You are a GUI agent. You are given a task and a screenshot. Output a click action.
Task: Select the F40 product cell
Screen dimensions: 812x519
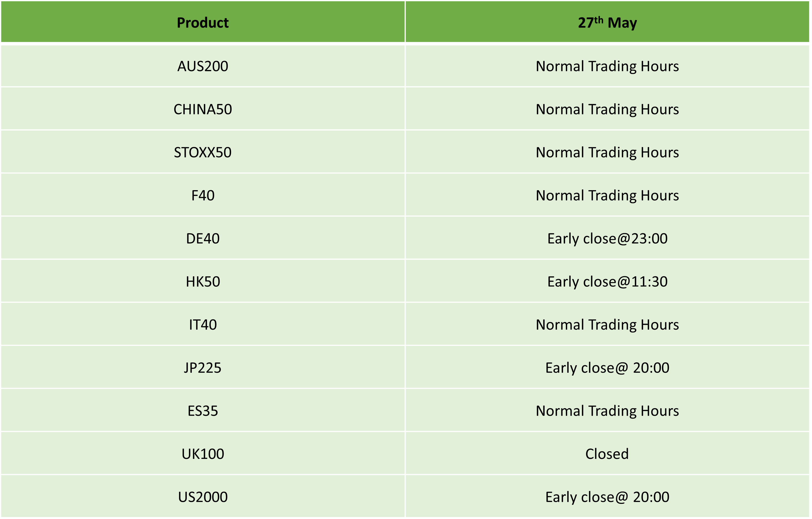click(203, 195)
